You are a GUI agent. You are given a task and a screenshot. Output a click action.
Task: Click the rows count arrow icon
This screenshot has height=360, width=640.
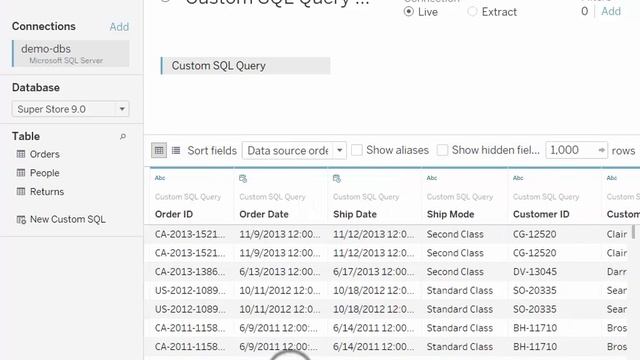pos(601,150)
